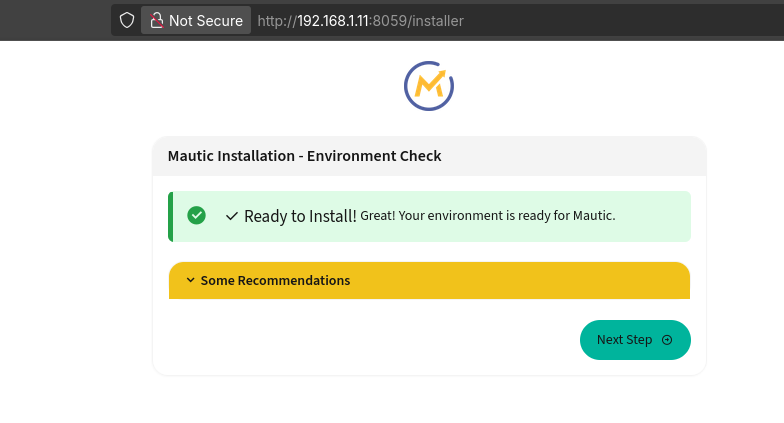Click the 'Great! Your environment is ready' message

(x=488, y=216)
